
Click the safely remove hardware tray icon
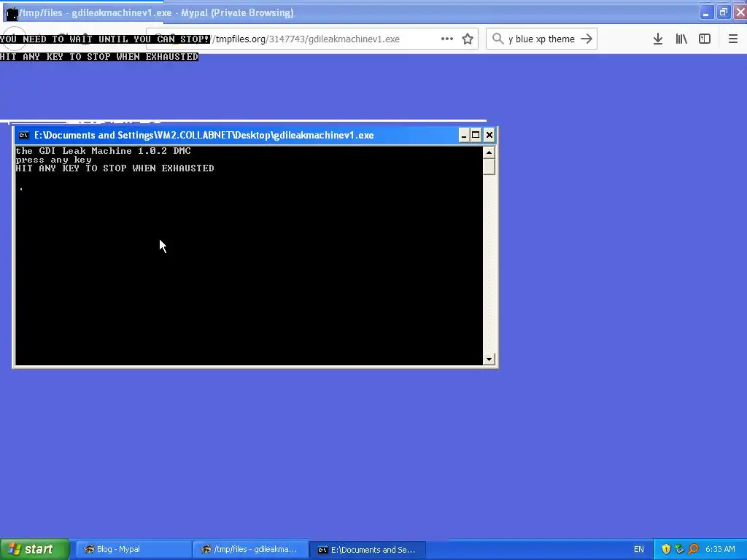click(x=680, y=550)
